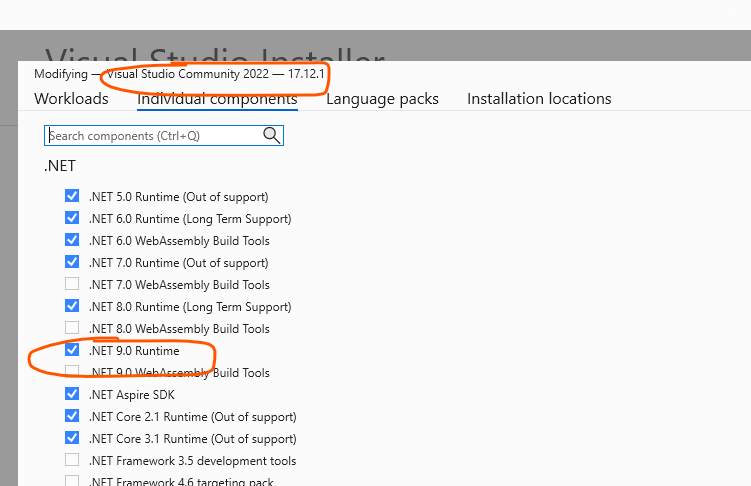751x486 pixels.
Task: Click the .NET section heading
Action: [60, 166]
